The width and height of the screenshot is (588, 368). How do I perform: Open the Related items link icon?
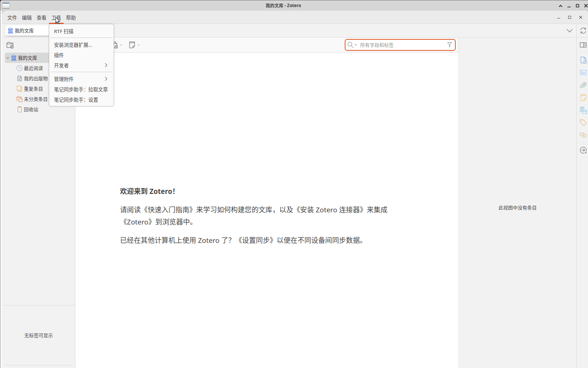click(x=583, y=135)
